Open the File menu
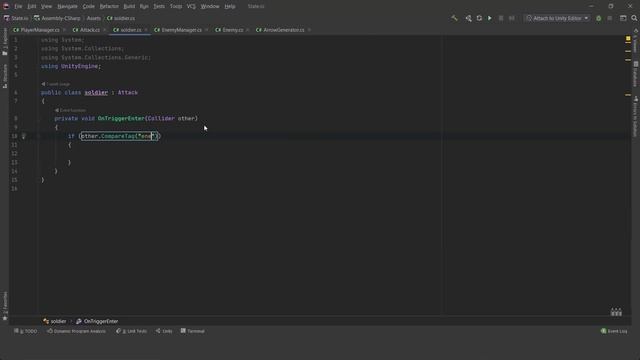 point(18,7)
